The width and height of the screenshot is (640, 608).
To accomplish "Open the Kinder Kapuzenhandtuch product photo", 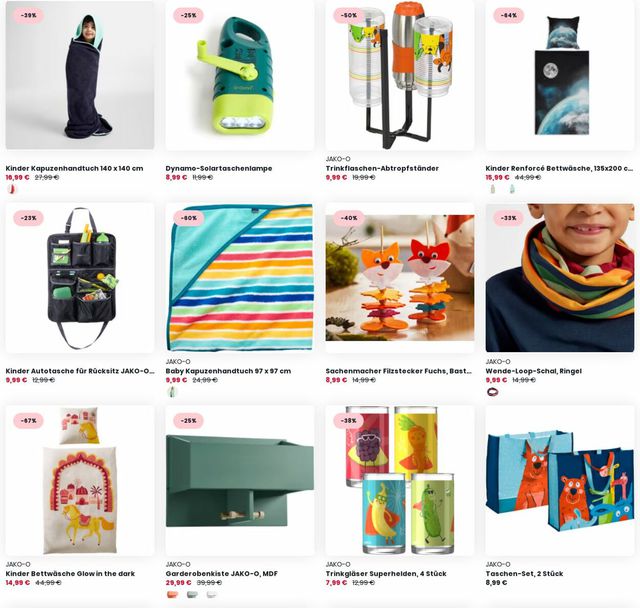I will coord(80,75).
